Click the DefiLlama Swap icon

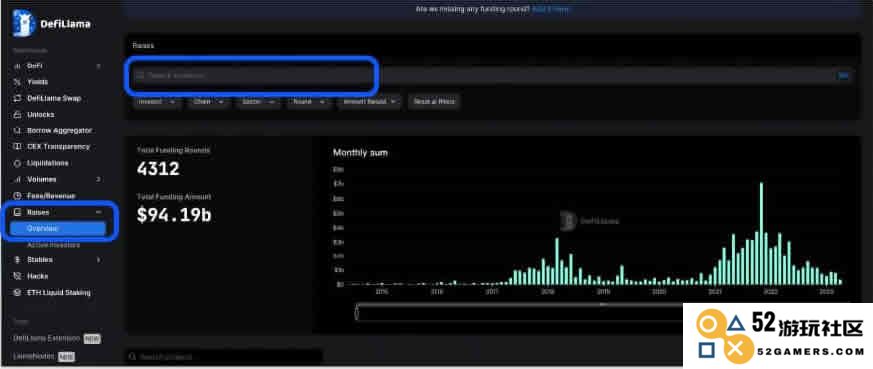pos(17,99)
